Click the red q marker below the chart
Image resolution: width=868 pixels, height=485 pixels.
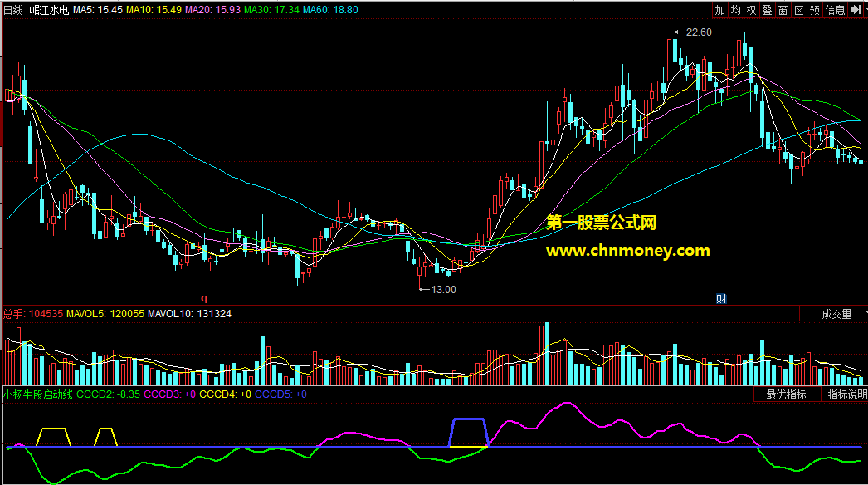[x=204, y=298]
